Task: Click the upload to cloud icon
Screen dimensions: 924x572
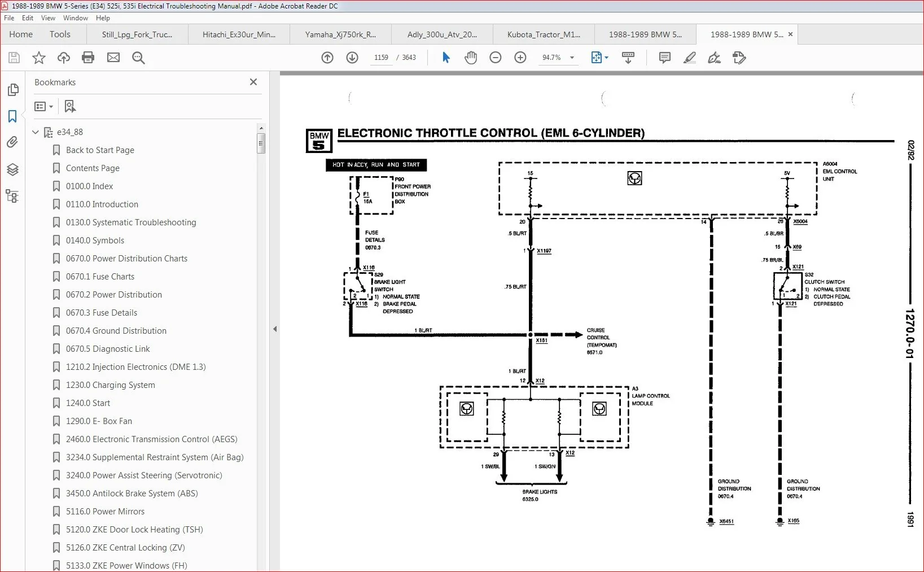Action: pos(64,58)
